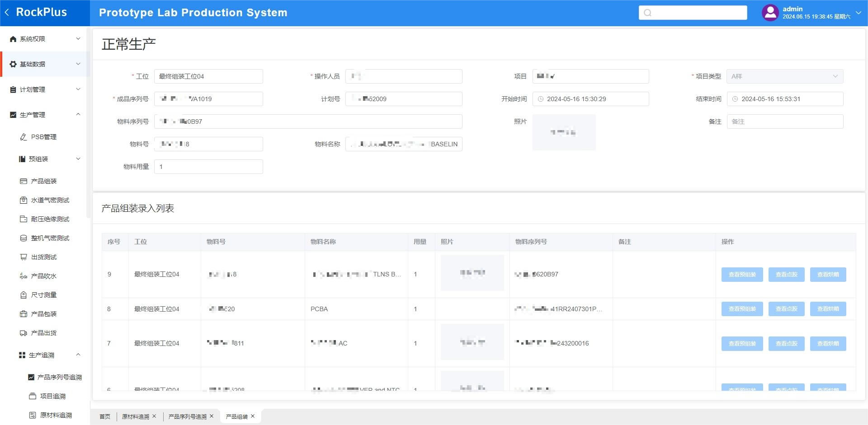This screenshot has width=868, height=425.
Task: Click the header search input box
Action: 693,13
